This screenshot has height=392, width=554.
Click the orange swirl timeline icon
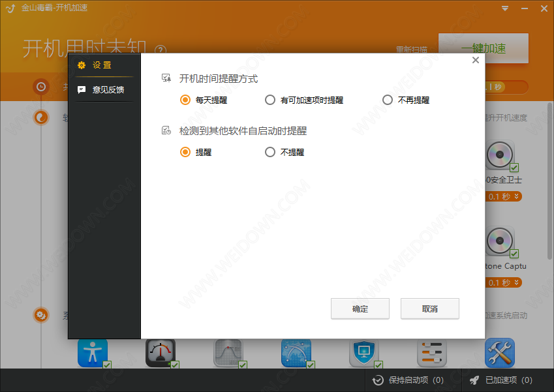tap(41, 117)
